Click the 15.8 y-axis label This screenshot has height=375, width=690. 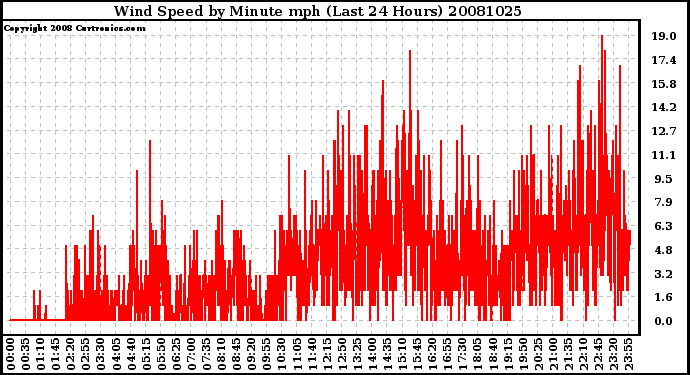click(x=664, y=84)
